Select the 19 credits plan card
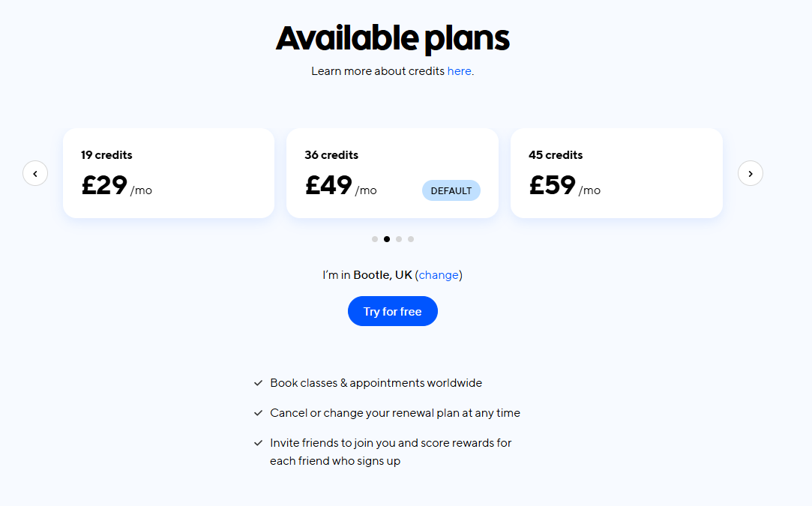 pyautogui.click(x=169, y=173)
